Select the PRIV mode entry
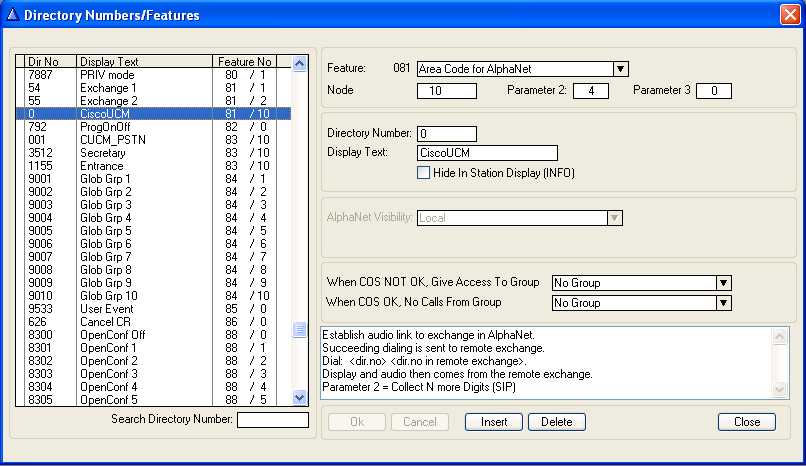Screen dimensions: 806x466 pyautogui.click(x=150, y=75)
